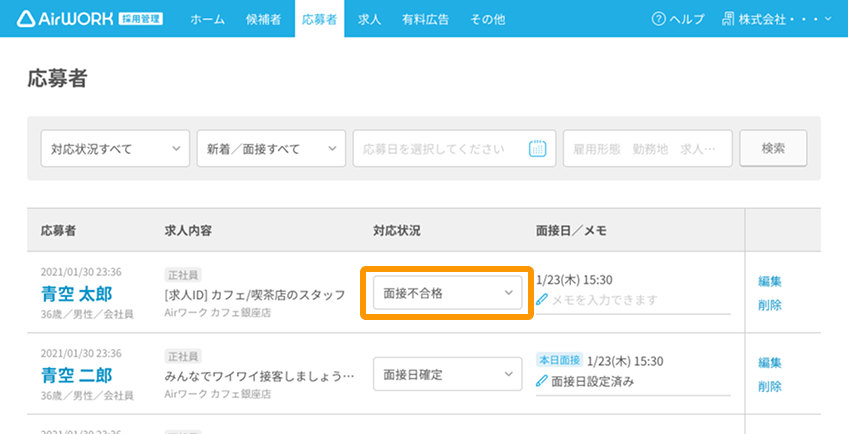Click the help question mark icon
This screenshot has width=848, height=434.
point(658,19)
